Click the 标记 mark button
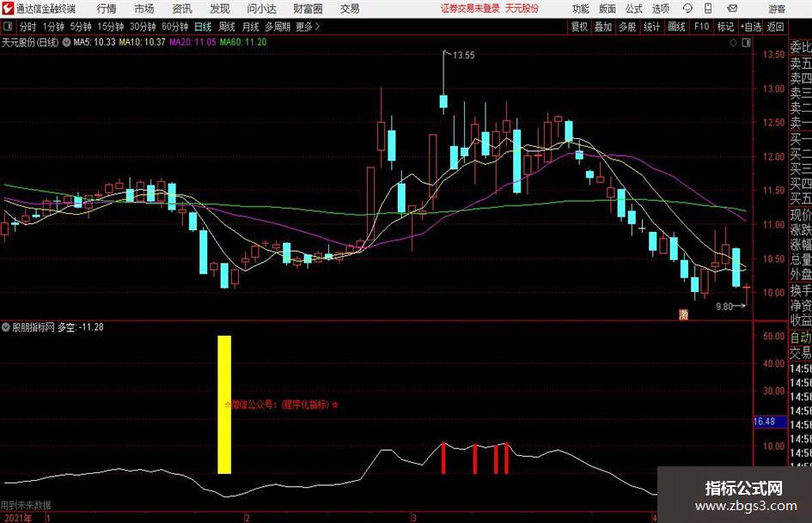Image resolution: width=812 pixels, height=523 pixels. click(x=725, y=27)
